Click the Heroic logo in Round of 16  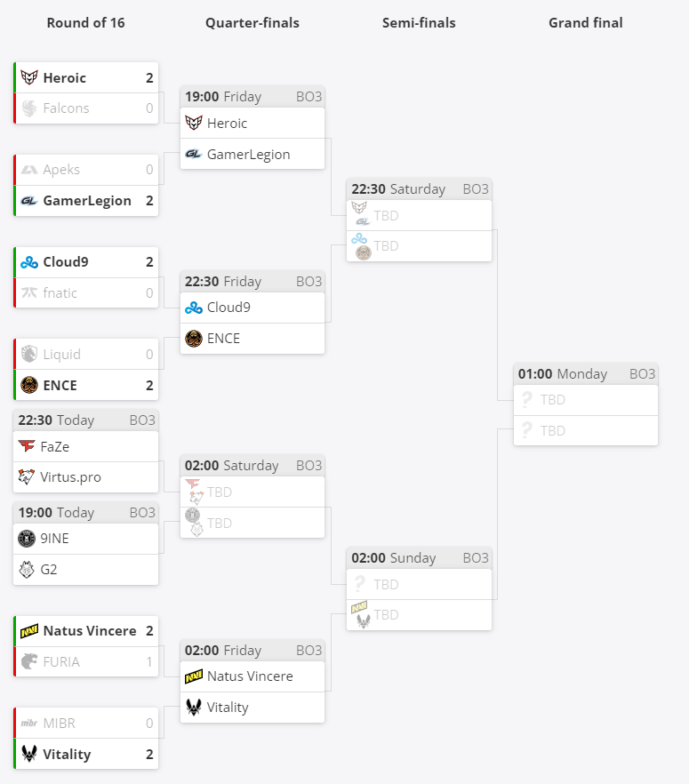click(29, 77)
